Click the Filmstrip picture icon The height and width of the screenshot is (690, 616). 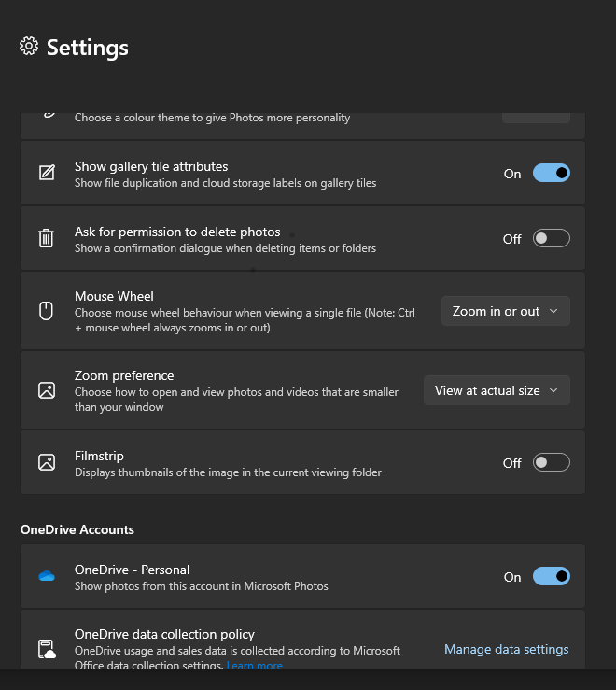pos(47,462)
